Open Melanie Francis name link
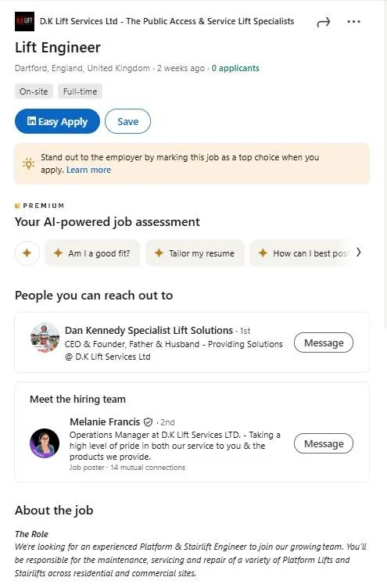The image size is (387, 588). 105,422
